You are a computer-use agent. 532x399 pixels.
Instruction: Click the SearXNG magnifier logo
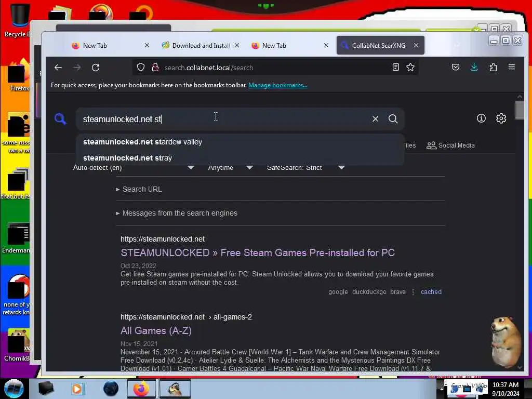[60, 119]
